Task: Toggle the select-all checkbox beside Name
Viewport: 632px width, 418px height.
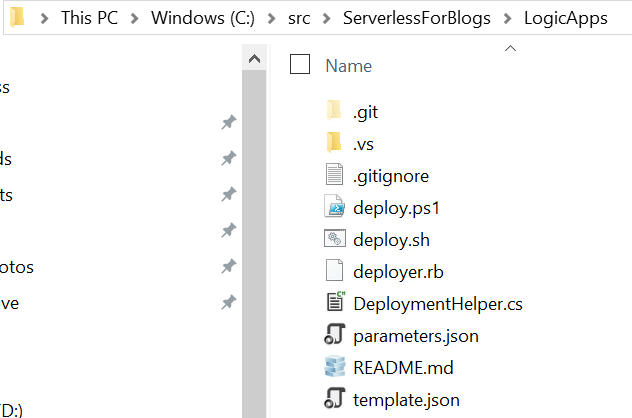Action: [x=300, y=65]
